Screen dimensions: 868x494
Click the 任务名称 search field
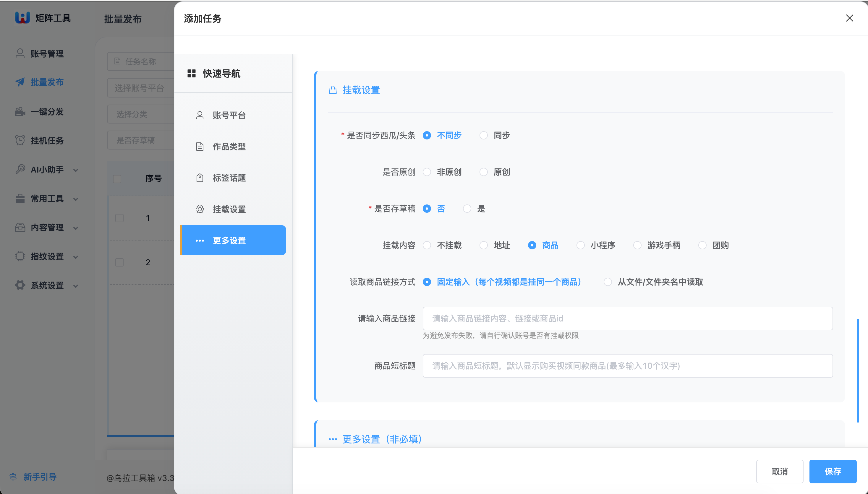[140, 61]
